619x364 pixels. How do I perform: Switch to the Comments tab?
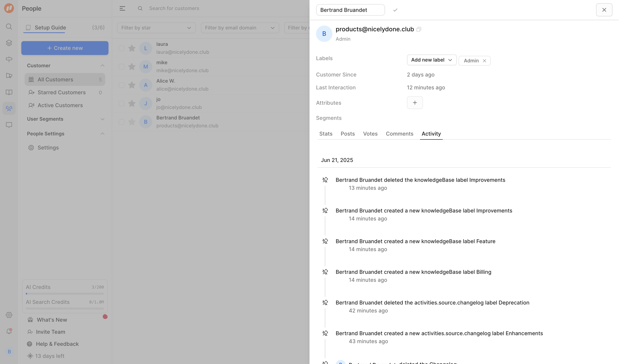click(x=399, y=134)
